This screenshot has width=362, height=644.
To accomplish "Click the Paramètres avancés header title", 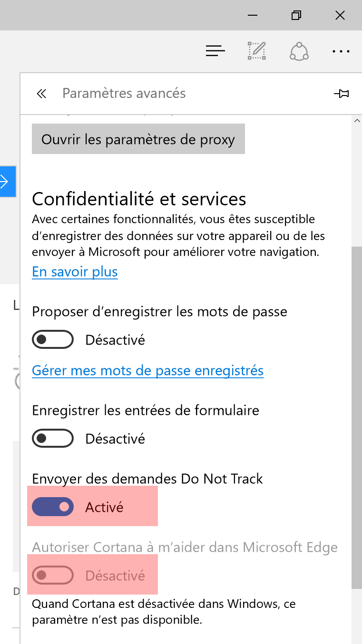I will (124, 93).
